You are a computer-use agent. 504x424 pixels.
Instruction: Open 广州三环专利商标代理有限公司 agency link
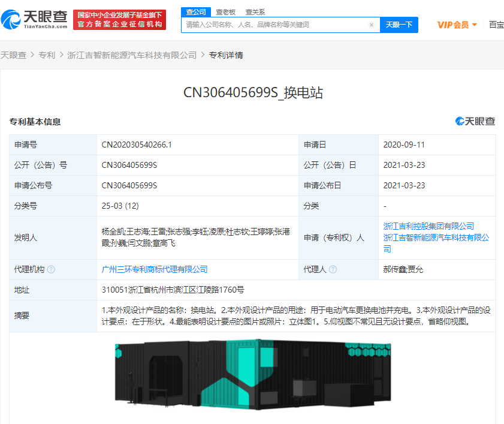[x=155, y=270]
